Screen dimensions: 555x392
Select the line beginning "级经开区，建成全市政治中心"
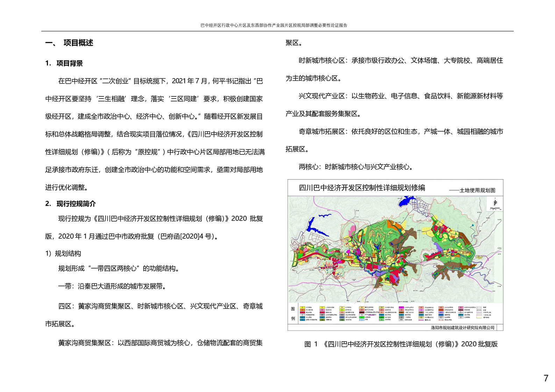point(154,116)
